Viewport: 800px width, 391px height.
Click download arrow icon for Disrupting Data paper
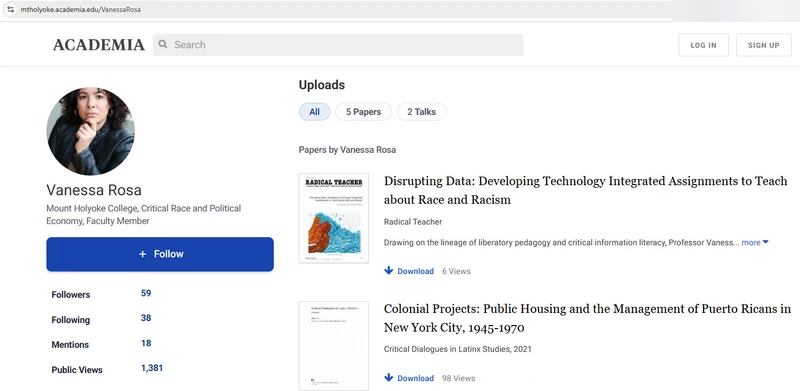click(389, 271)
